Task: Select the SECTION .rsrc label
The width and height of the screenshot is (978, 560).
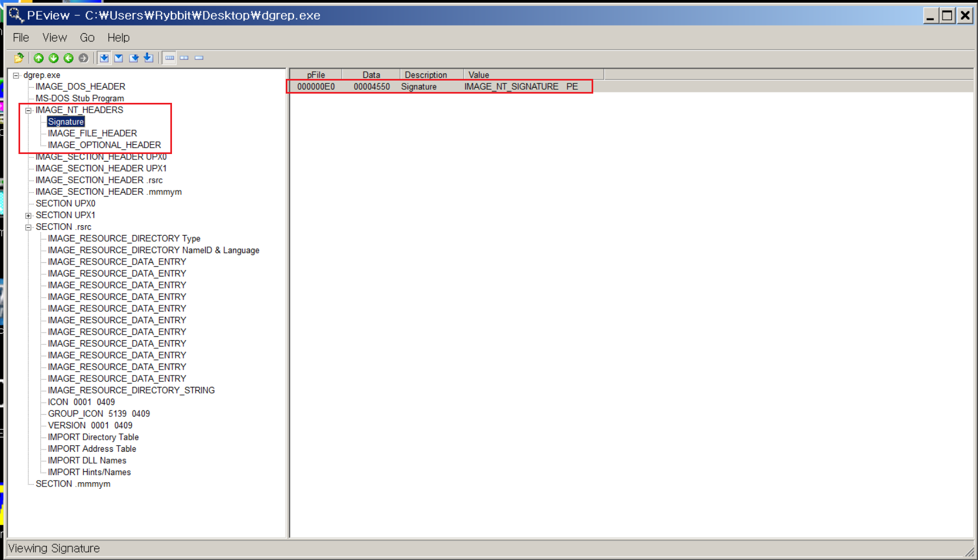Action: pos(64,227)
